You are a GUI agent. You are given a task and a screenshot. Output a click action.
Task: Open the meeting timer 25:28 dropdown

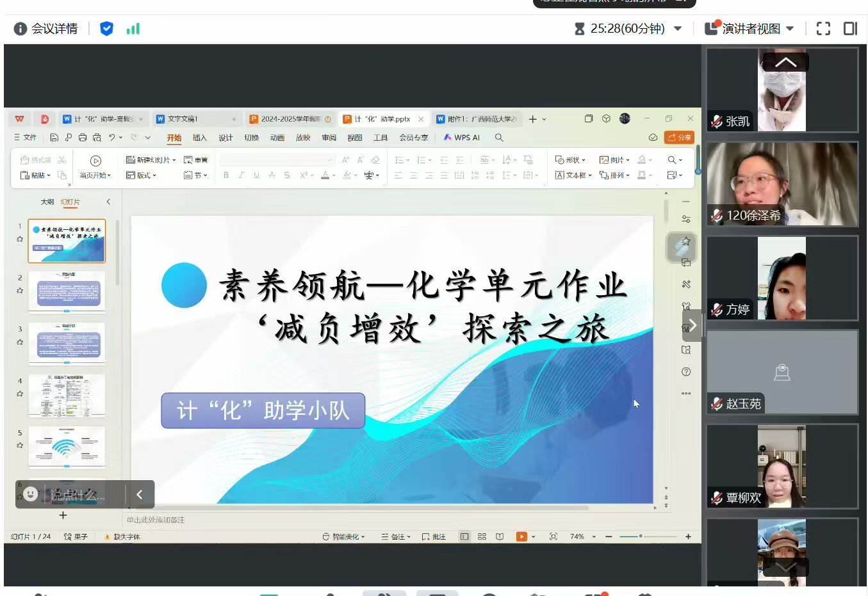coord(678,28)
